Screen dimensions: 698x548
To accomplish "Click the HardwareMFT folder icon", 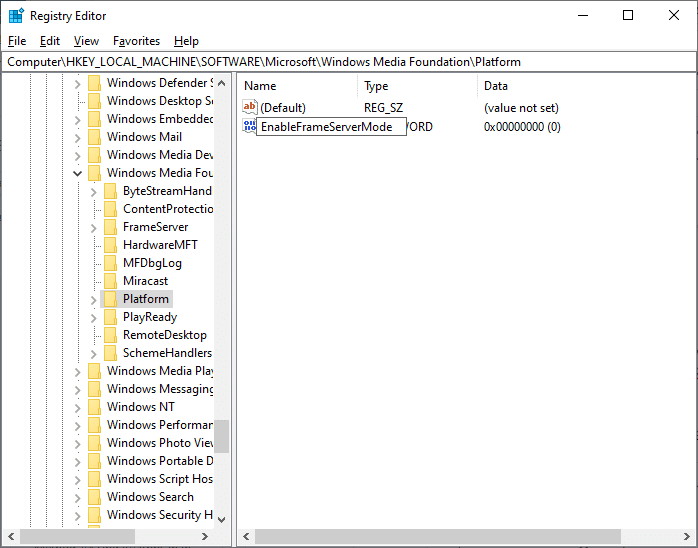I will [110, 245].
